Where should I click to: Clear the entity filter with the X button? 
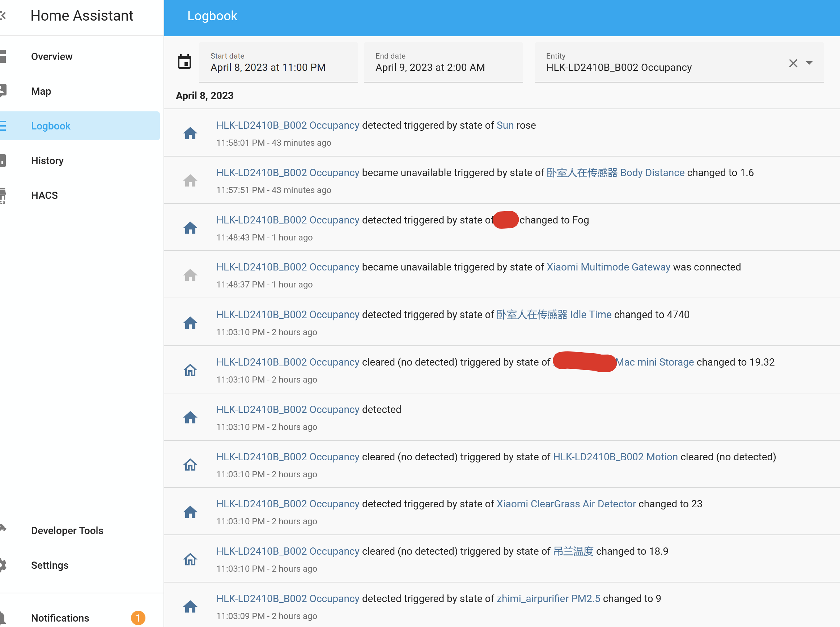(x=793, y=63)
